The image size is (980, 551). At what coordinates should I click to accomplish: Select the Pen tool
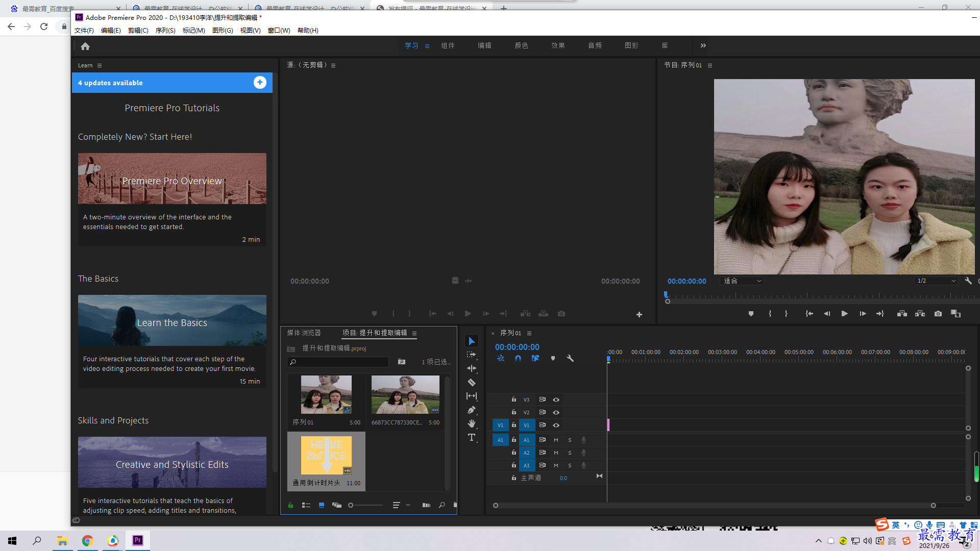tap(472, 410)
